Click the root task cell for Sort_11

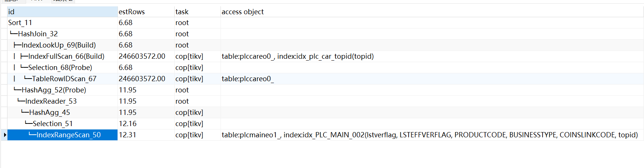(x=182, y=23)
